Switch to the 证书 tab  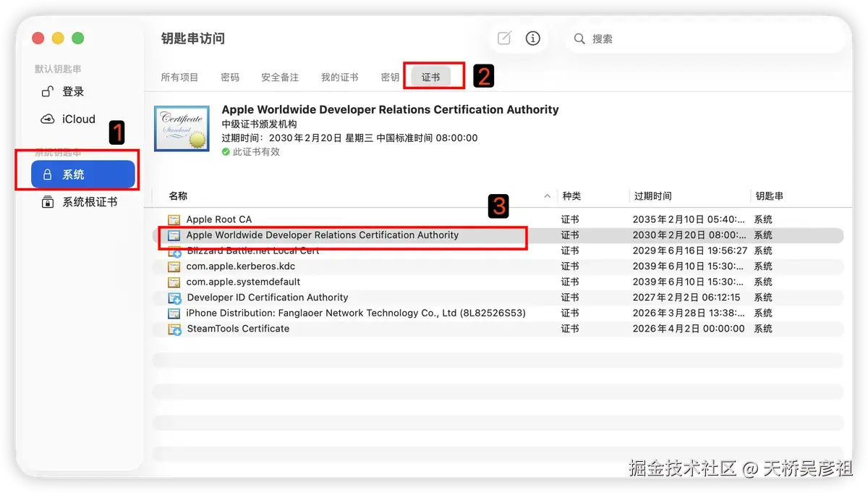pyautogui.click(x=431, y=77)
